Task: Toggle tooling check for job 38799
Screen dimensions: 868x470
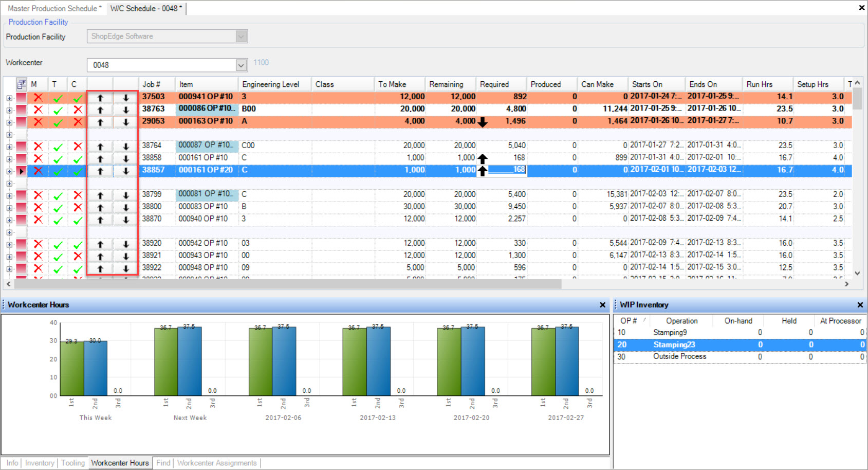Action: pyautogui.click(x=58, y=195)
